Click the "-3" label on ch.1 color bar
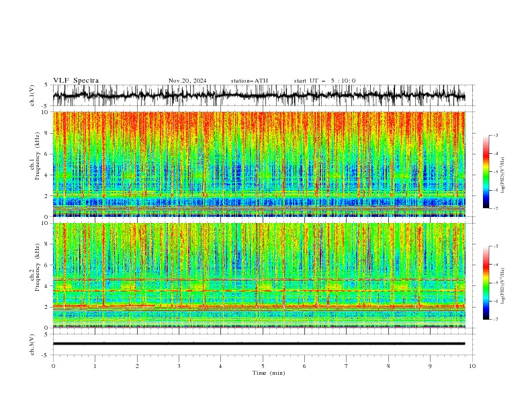532x411 pixels. [x=496, y=135]
